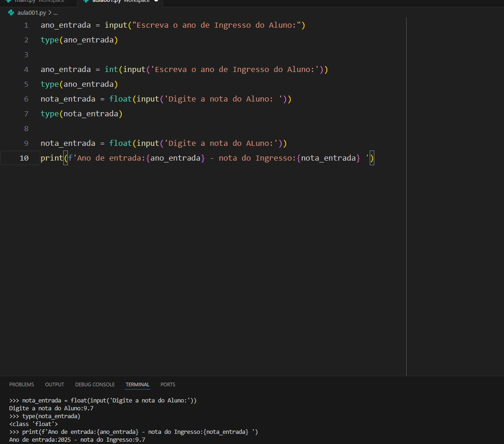Click '{ano_entrada}' placeholder on line 10
The height and width of the screenshot is (444, 504).
[175, 158]
